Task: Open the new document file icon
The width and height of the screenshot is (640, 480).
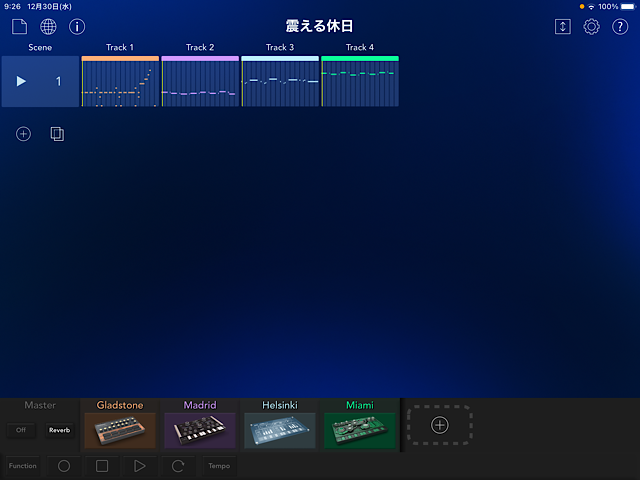Action: (19, 27)
